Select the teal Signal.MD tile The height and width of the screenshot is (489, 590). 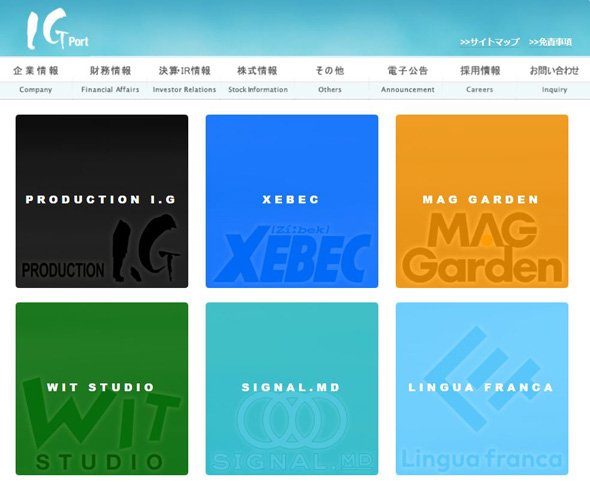pos(292,389)
